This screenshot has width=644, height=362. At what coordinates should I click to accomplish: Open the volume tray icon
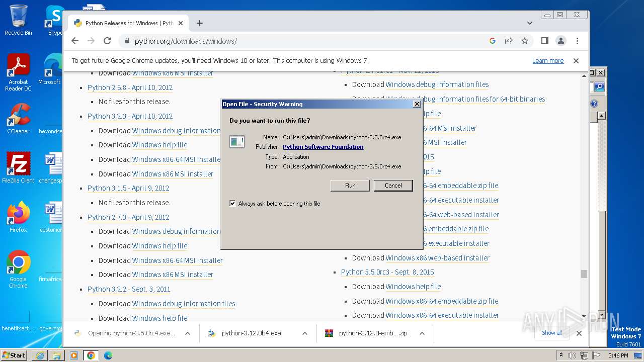tap(572, 355)
